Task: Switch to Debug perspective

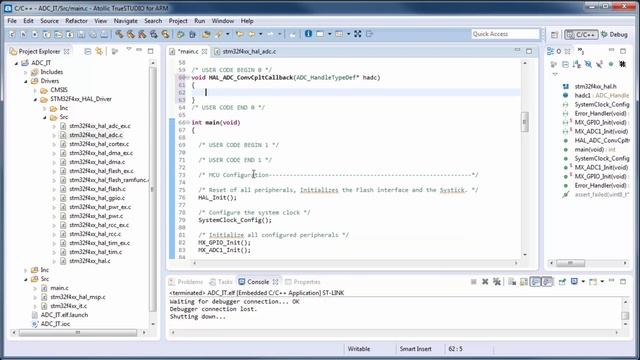Action: (x=614, y=35)
